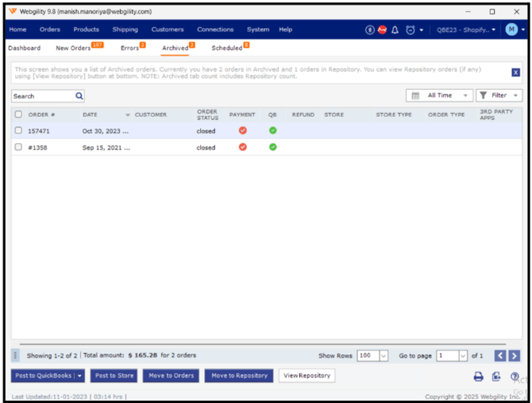532x403 pixels.
Task: Open the help question mark icon
Action: [x=515, y=376]
